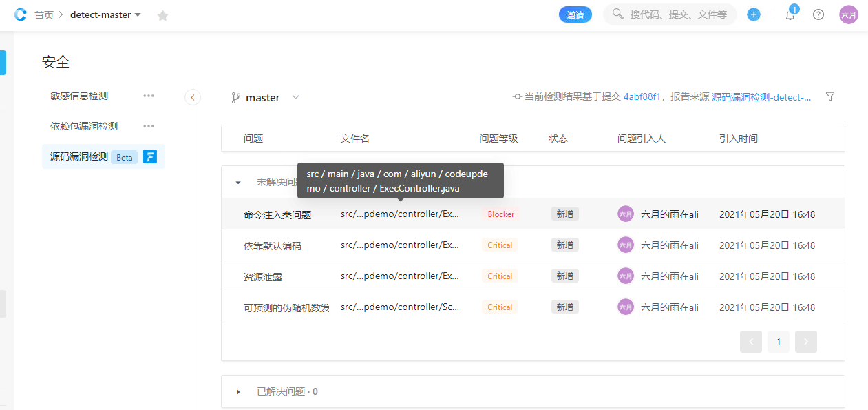868x410 pixels.
Task: Click file path ending Sc... in last row
Action: 400,307
